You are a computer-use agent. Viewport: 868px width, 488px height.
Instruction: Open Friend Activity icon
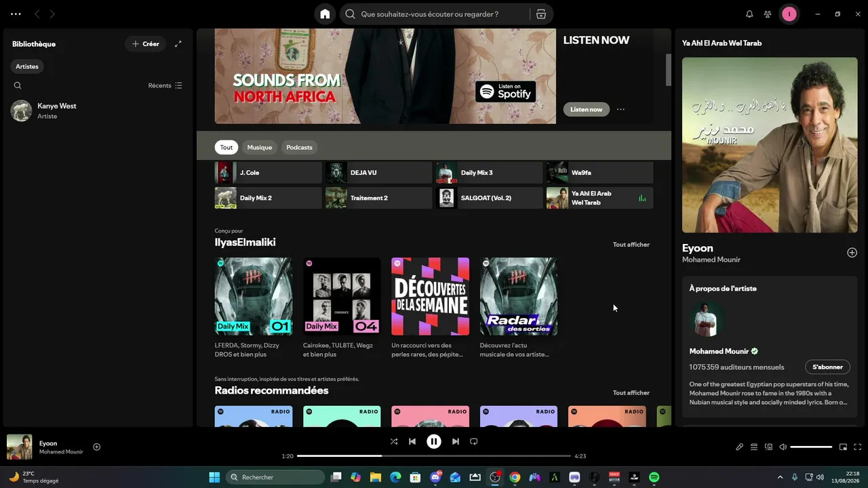(768, 14)
